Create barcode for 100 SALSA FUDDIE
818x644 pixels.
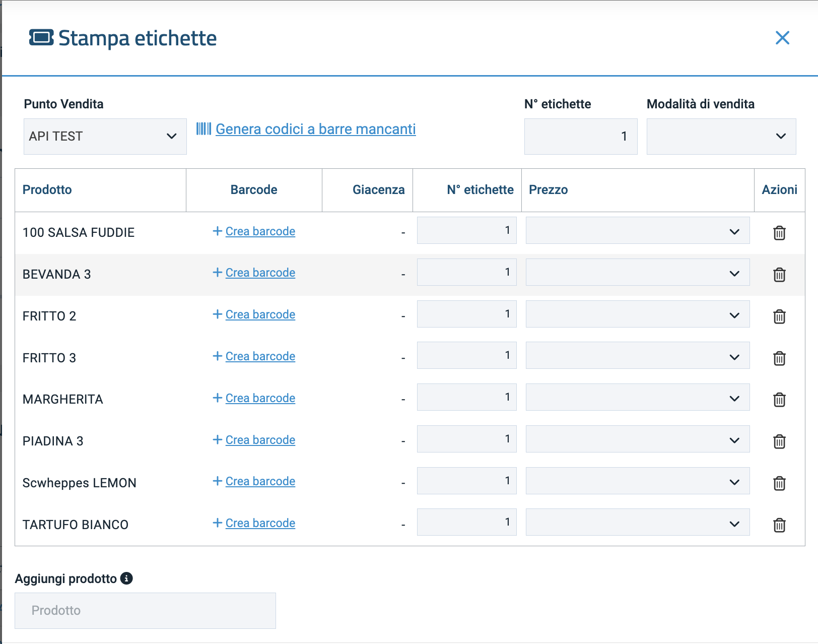260,231
